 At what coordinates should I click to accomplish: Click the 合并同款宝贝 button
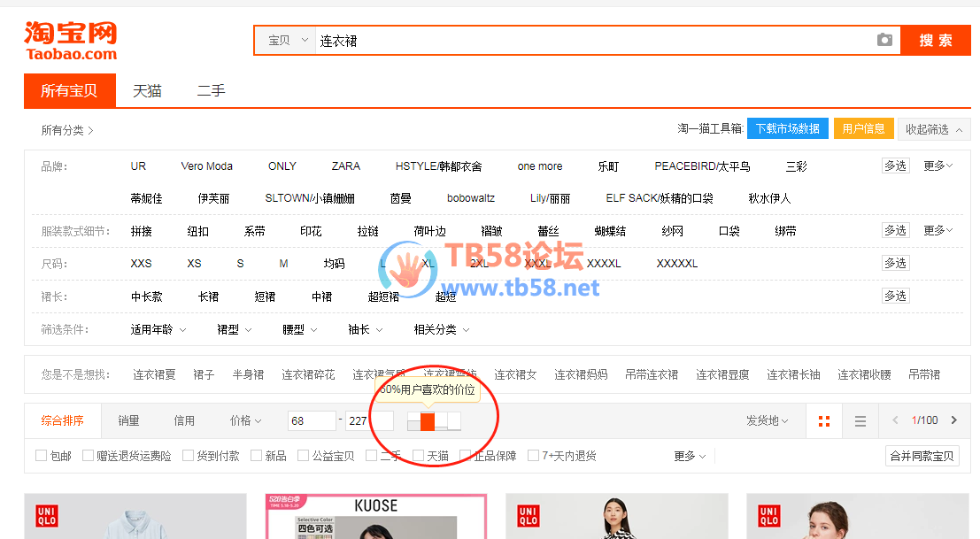(922, 456)
